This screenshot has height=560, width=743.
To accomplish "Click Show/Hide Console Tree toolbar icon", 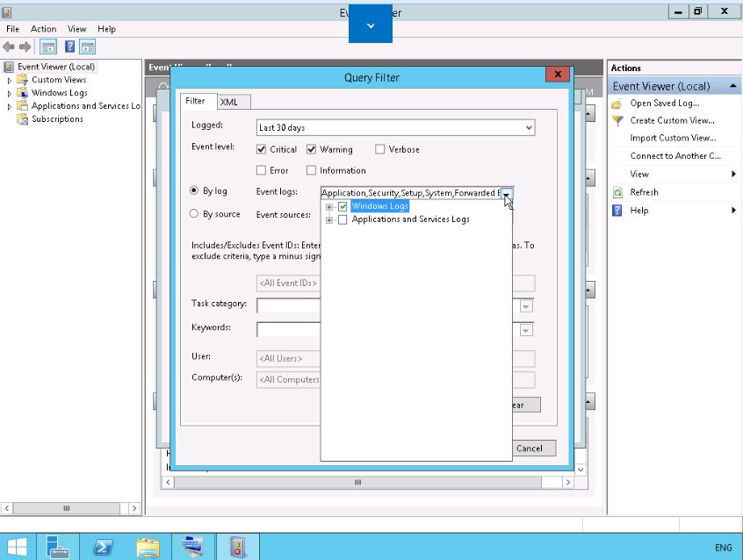I will click(48, 47).
